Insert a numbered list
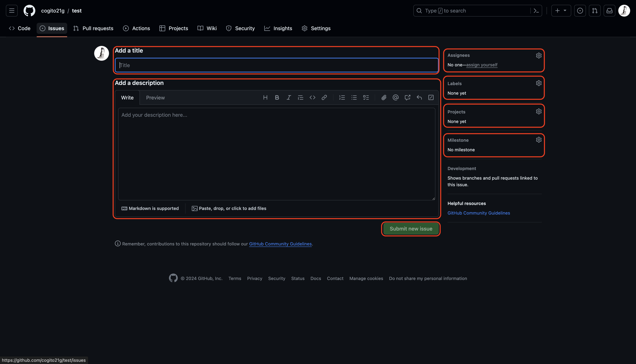The image size is (636, 364). coord(342,97)
